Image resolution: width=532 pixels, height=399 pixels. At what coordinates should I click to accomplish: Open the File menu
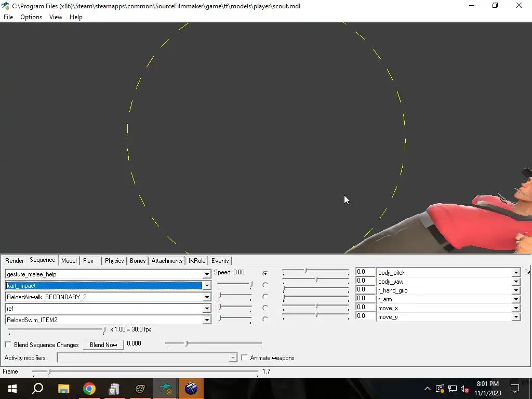coord(8,17)
